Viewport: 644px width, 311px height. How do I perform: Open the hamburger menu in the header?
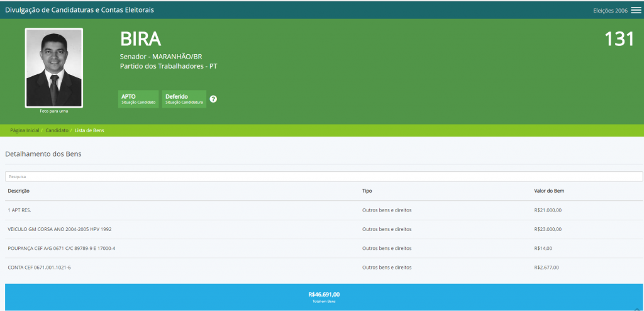(x=636, y=10)
